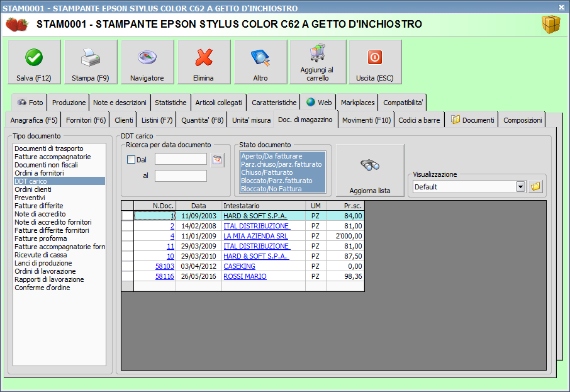Click the yellow box icon in the header

(551, 25)
